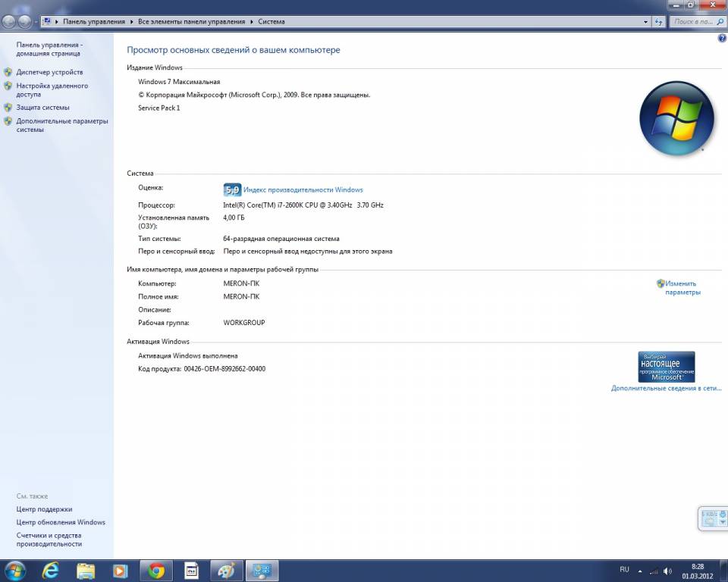Image resolution: width=728 pixels, height=582 pixels.
Task: Click the Back navigation button
Action: coord(9,21)
